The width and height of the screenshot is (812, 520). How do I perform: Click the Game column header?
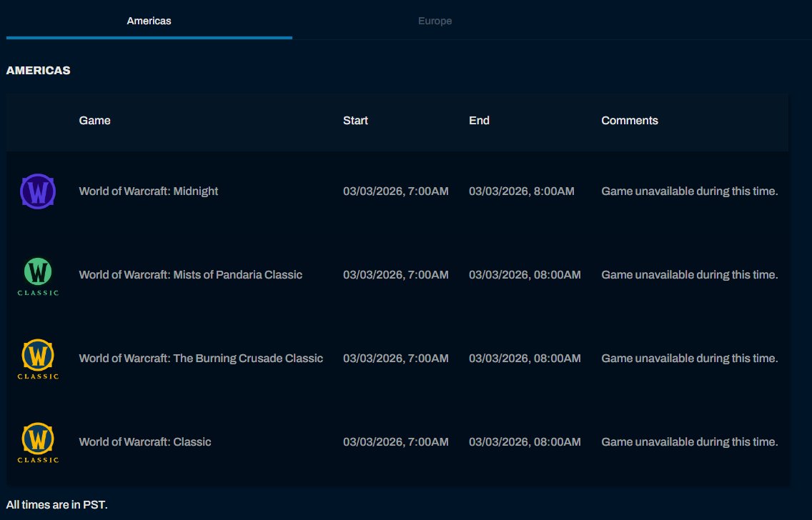[95, 121]
